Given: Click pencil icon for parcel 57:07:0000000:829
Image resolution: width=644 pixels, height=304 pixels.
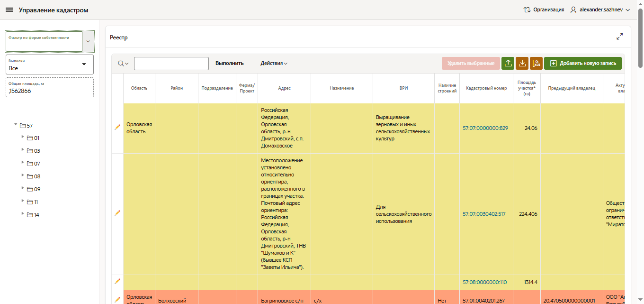Looking at the screenshot, I should (x=117, y=127).
